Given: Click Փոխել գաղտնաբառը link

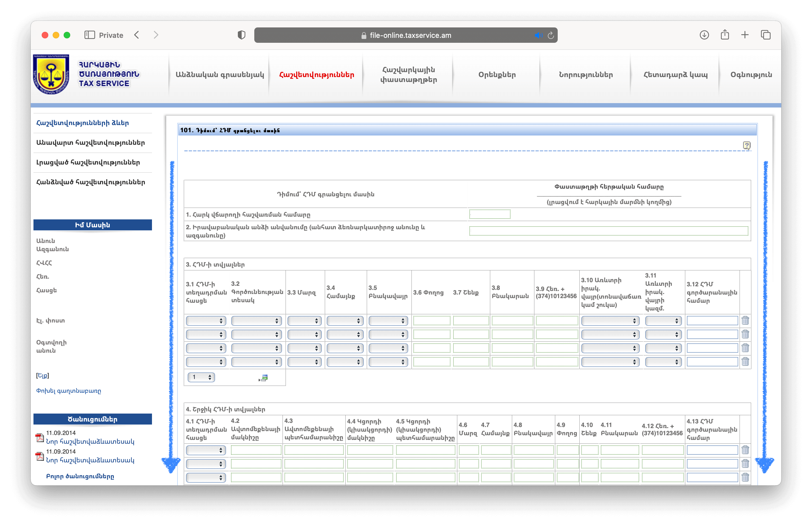Looking at the screenshot, I should tap(69, 391).
